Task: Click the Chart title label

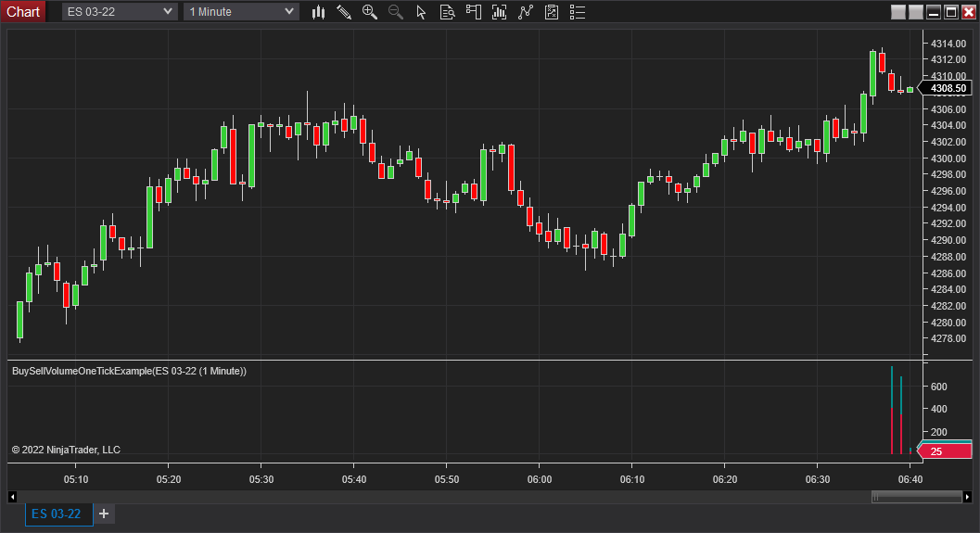Action: point(23,12)
